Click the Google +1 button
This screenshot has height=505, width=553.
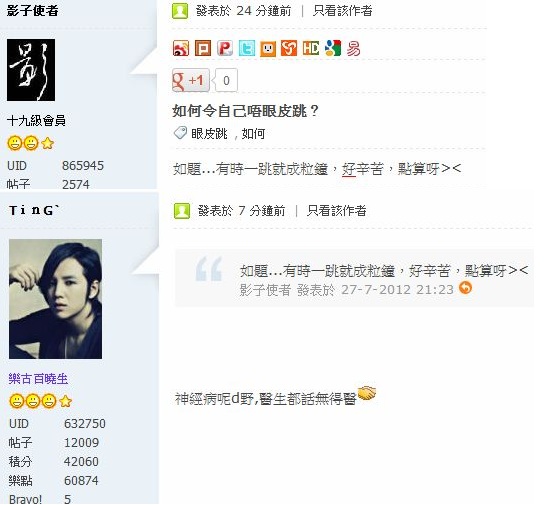point(191,80)
